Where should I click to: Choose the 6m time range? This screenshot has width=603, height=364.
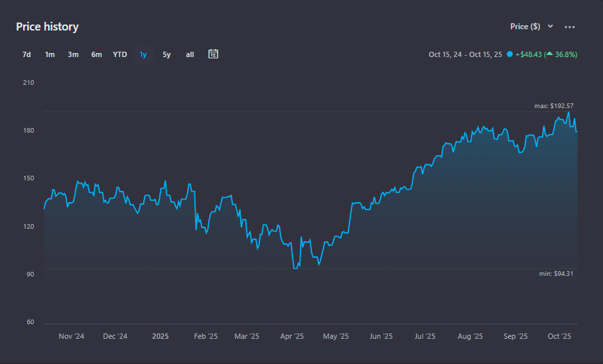click(96, 54)
